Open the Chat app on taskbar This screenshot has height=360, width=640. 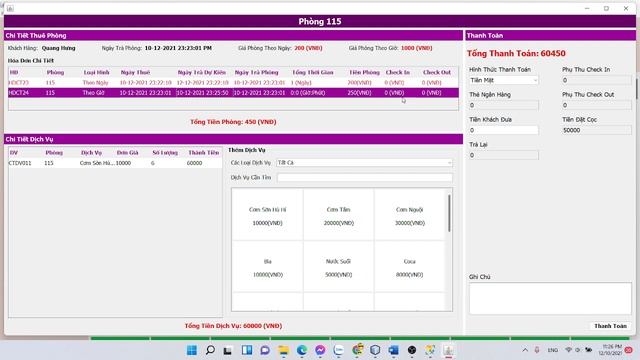coord(265,350)
